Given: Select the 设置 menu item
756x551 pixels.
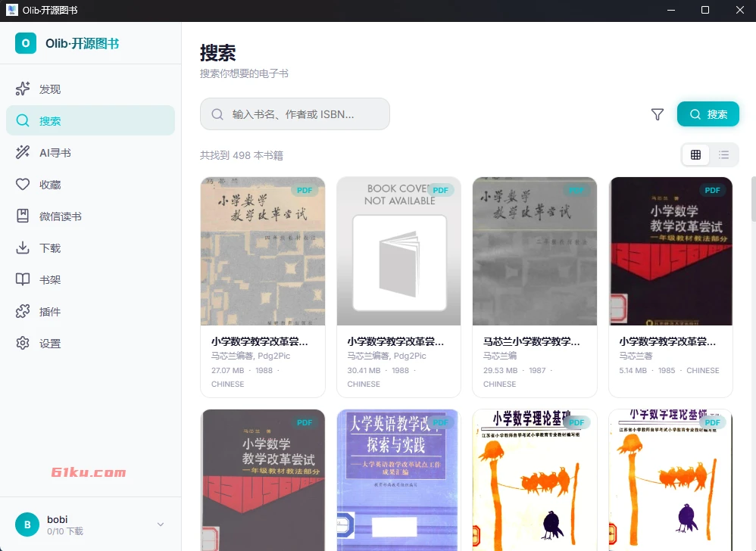Looking at the screenshot, I should pos(90,343).
